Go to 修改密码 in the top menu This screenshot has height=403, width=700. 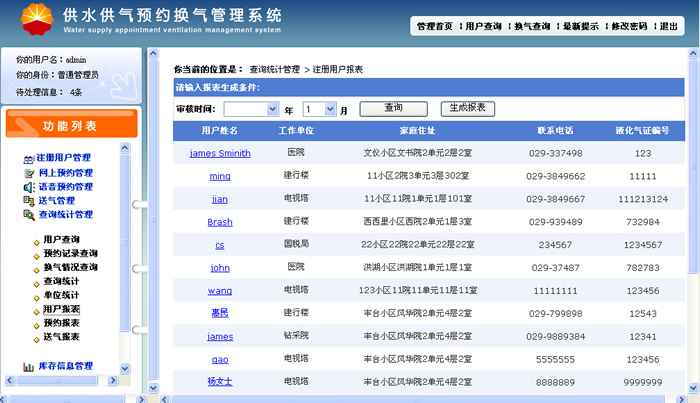point(630,26)
